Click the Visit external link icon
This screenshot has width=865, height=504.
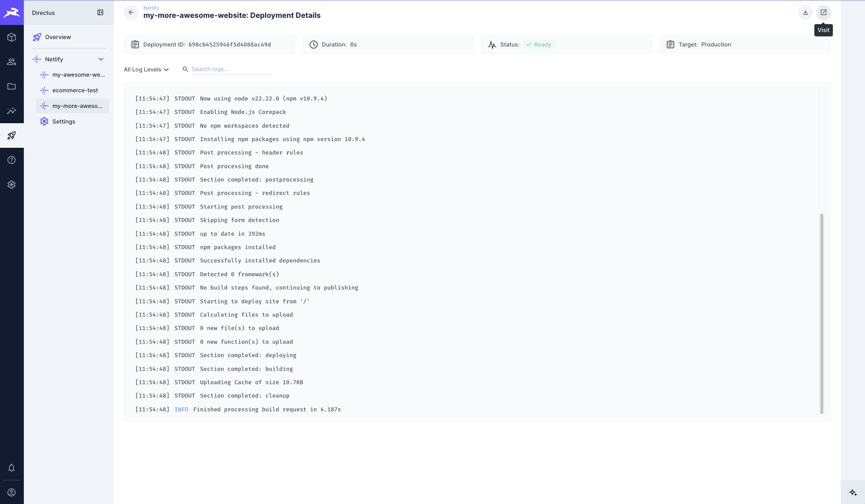[x=823, y=12]
